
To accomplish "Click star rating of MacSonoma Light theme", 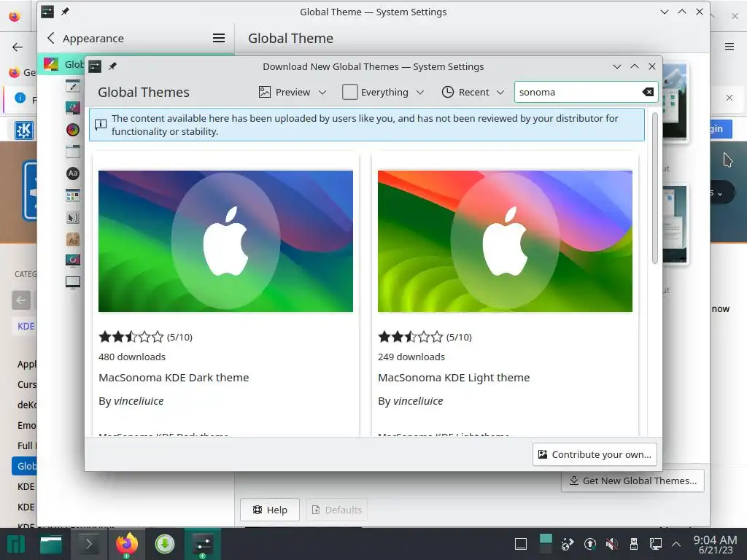I will click(x=410, y=337).
